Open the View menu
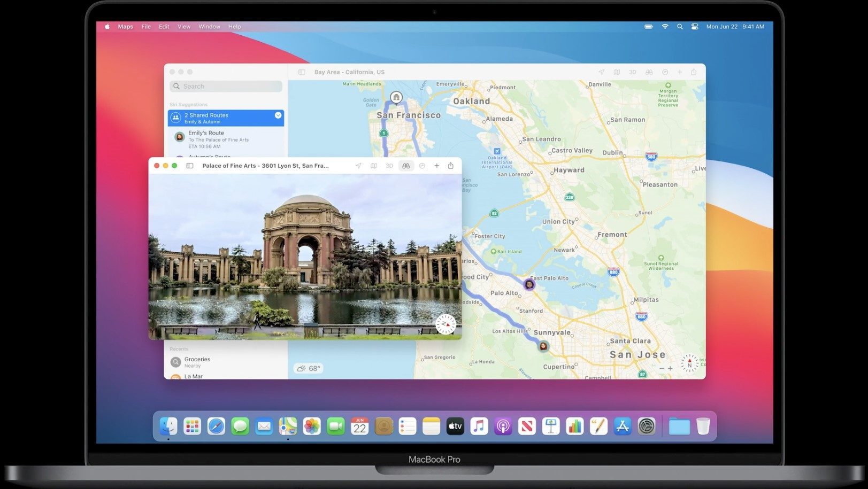 pyautogui.click(x=184, y=27)
